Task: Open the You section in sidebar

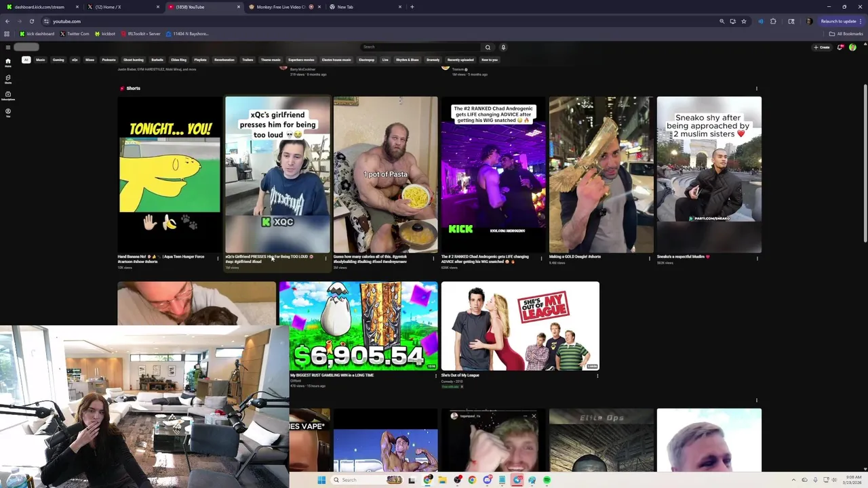Action: (8, 113)
